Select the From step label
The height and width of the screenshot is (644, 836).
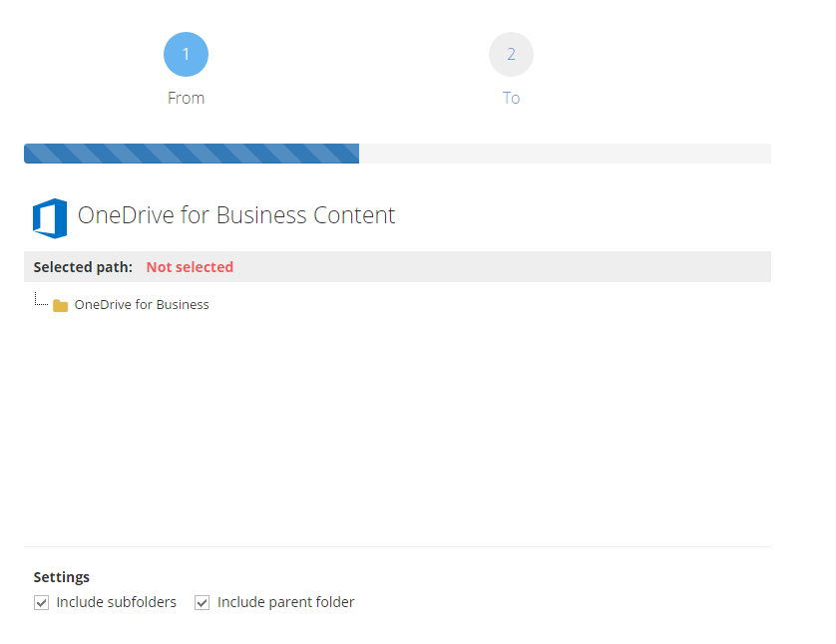click(x=186, y=98)
